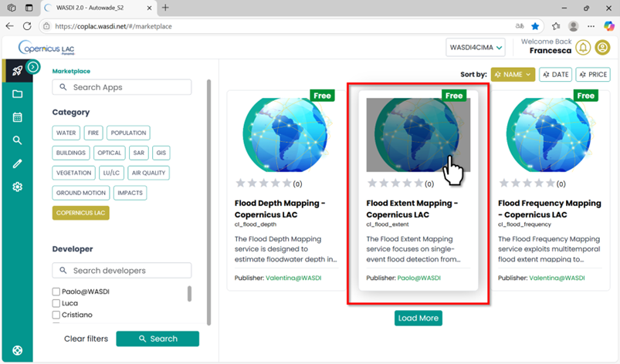Expand the sidebar with the round arrow
620x364 pixels.
[x=33, y=67]
